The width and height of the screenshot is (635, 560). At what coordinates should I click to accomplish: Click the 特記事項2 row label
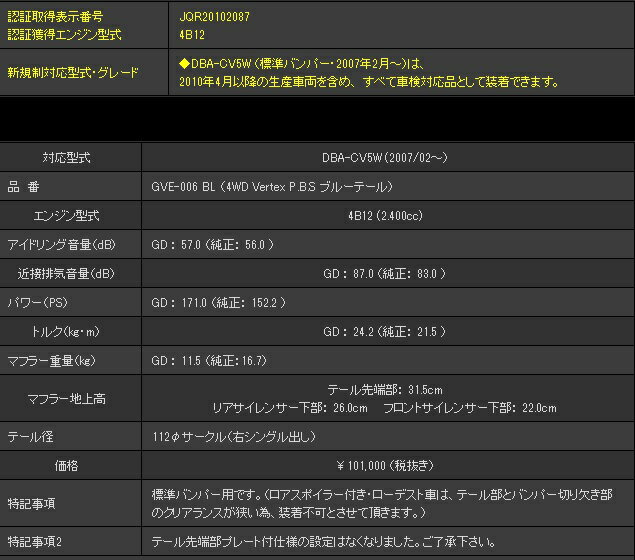click(x=34, y=542)
